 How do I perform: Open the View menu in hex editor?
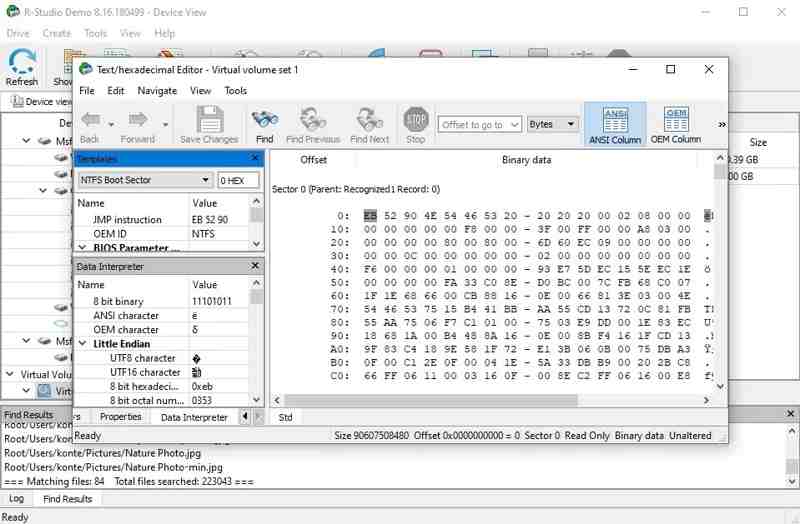pos(201,91)
